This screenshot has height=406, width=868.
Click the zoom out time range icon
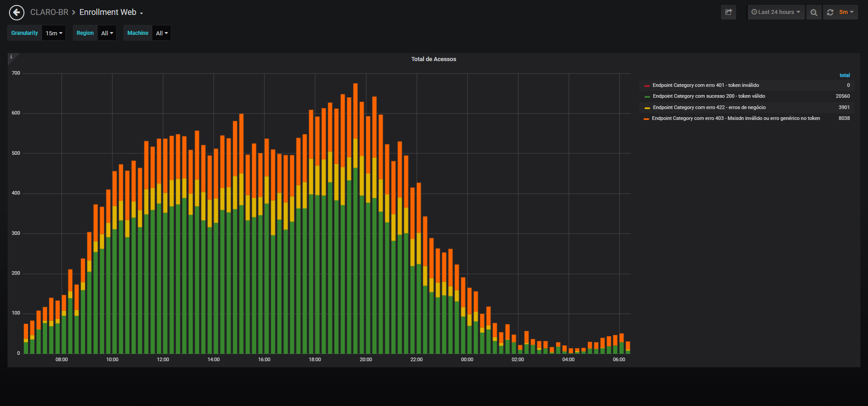coord(814,12)
